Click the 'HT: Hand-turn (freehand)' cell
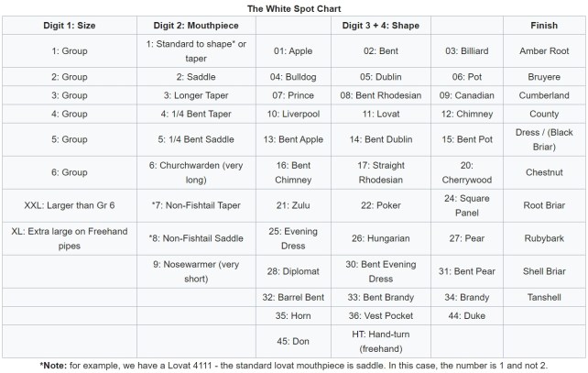 click(x=379, y=341)
